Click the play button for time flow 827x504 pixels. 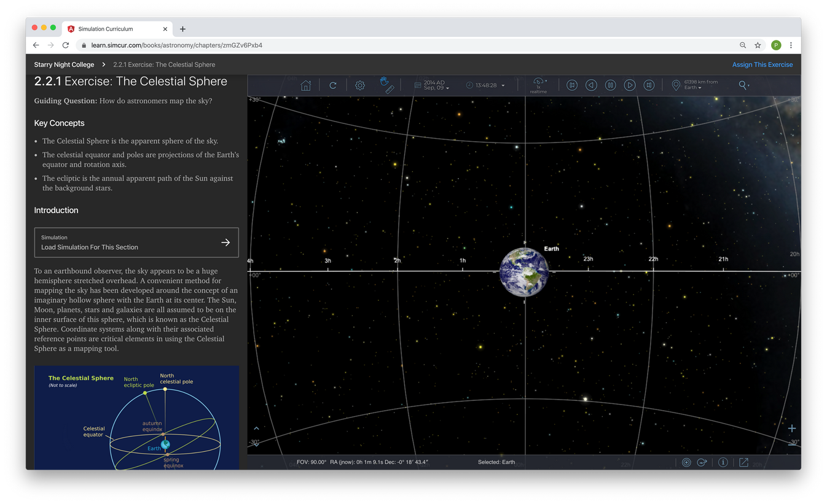coord(629,85)
